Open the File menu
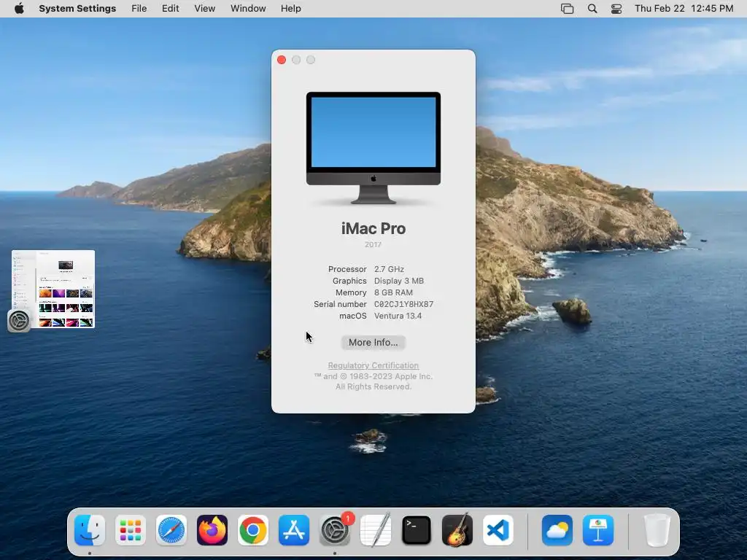 139,9
